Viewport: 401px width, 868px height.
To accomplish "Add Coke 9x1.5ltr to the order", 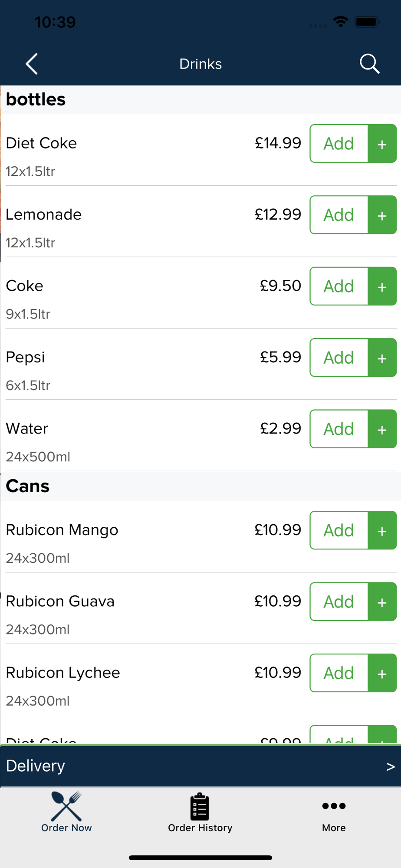I will [339, 286].
